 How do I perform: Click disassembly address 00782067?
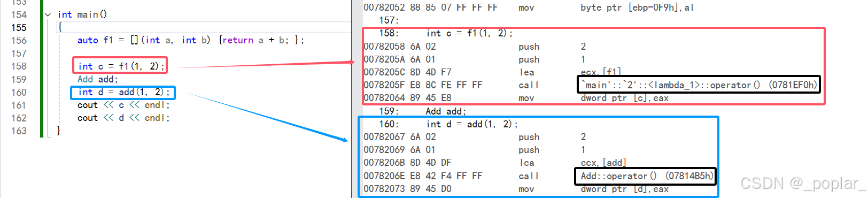(384, 137)
